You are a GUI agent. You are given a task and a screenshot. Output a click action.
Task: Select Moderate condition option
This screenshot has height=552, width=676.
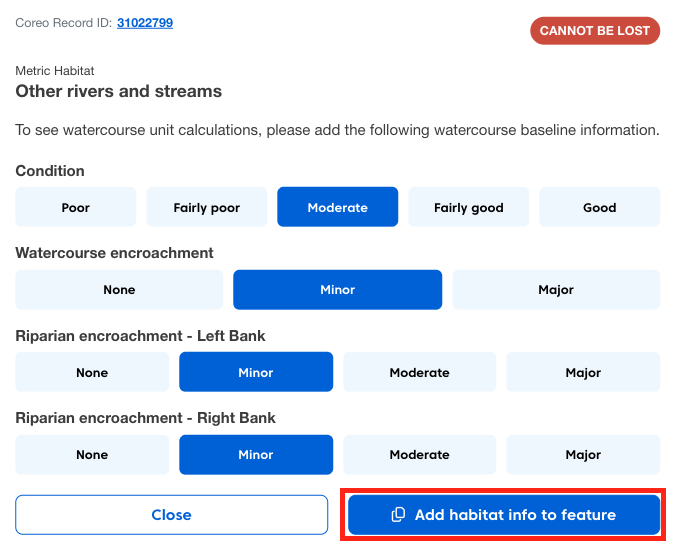click(338, 208)
